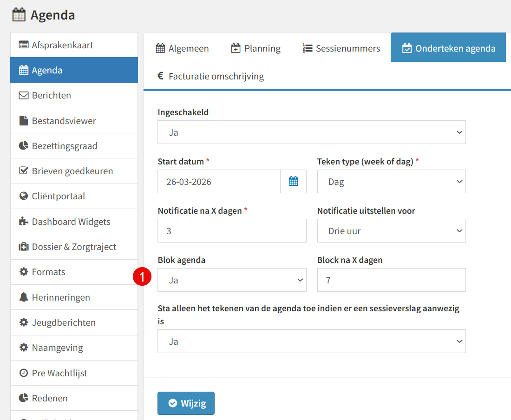Open the Facturatie omschrijving tab

pyautogui.click(x=210, y=76)
